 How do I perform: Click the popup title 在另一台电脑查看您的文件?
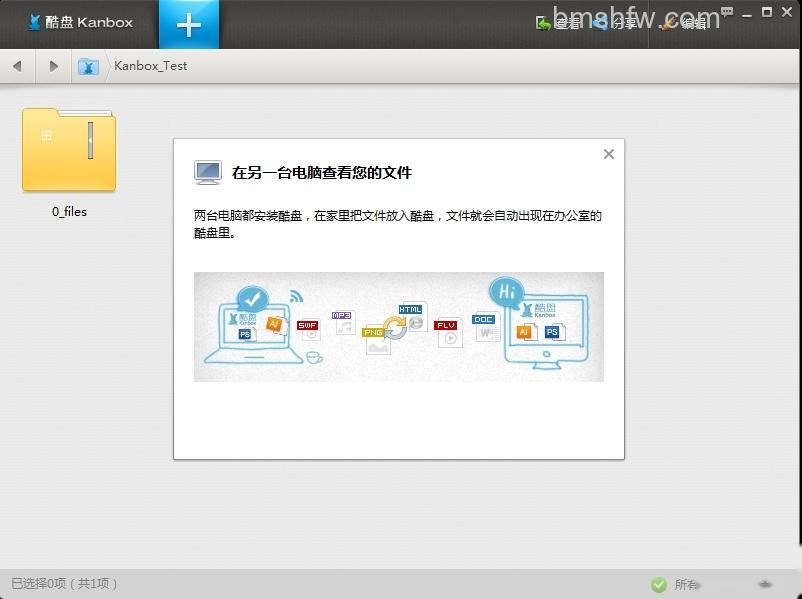[322, 172]
